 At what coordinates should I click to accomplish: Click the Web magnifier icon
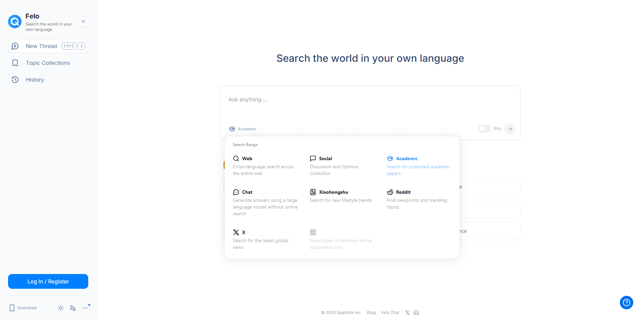[236, 158]
